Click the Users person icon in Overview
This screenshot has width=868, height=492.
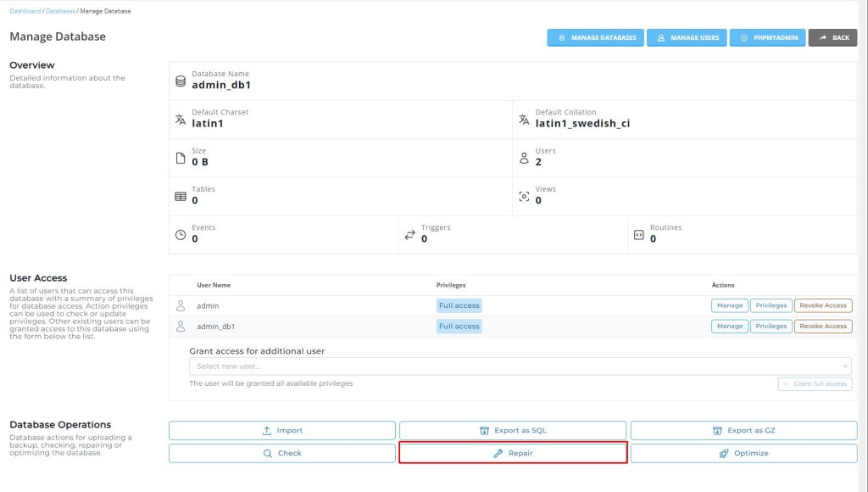pos(524,158)
